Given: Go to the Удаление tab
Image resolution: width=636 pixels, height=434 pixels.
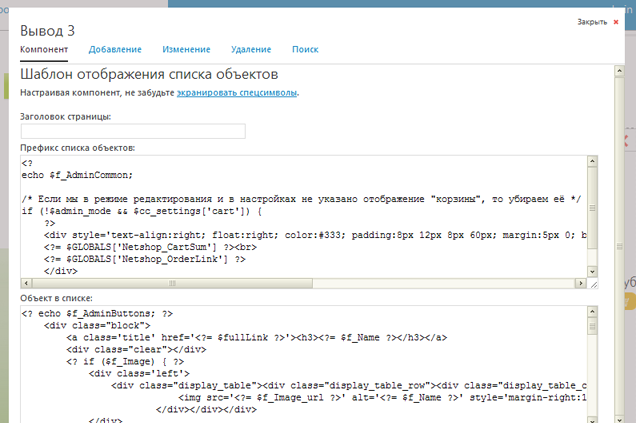Looking at the screenshot, I should pos(251,49).
